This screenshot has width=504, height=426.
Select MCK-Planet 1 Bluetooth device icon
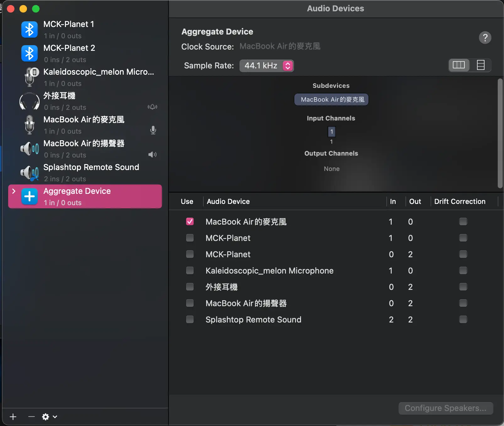tap(29, 29)
